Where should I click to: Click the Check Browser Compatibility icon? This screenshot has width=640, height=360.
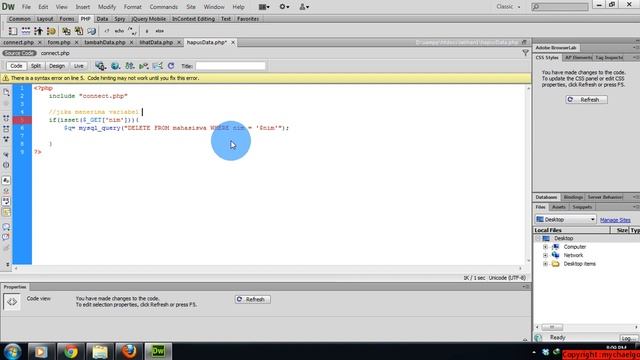point(158,66)
